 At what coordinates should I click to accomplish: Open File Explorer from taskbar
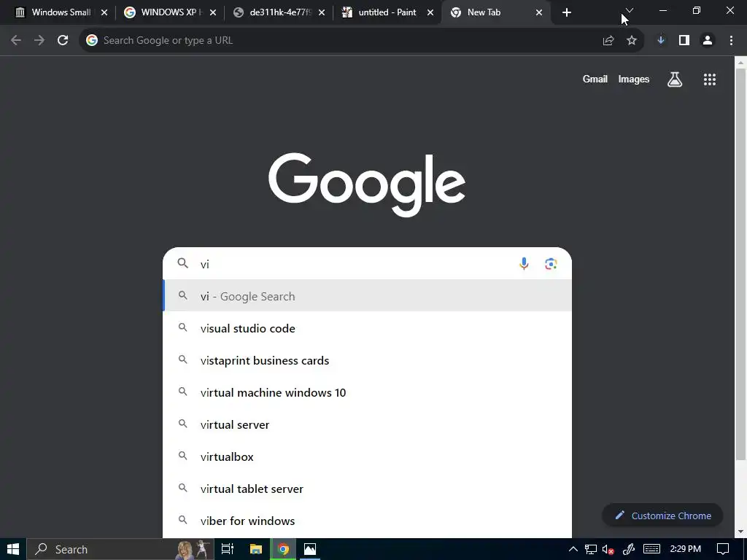[x=256, y=549]
